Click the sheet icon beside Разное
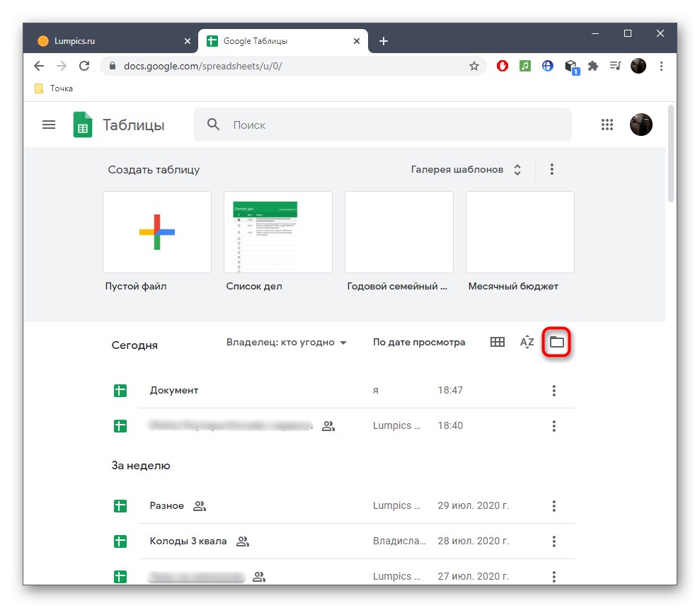 pyautogui.click(x=120, y=506)
